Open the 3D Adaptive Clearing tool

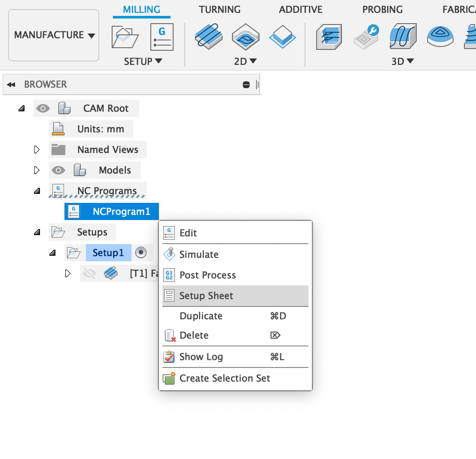click(x=329, y=37)
